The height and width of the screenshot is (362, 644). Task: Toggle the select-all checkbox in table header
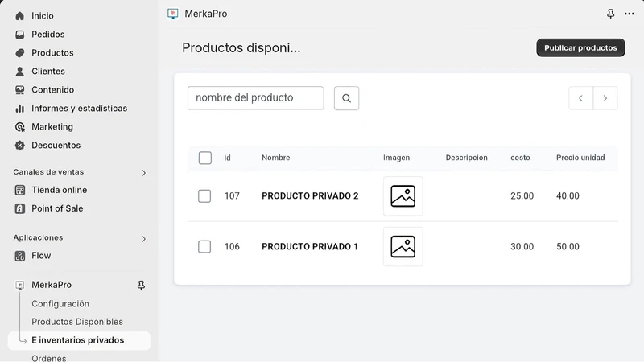pyautogui.click(x=205, y=158)
